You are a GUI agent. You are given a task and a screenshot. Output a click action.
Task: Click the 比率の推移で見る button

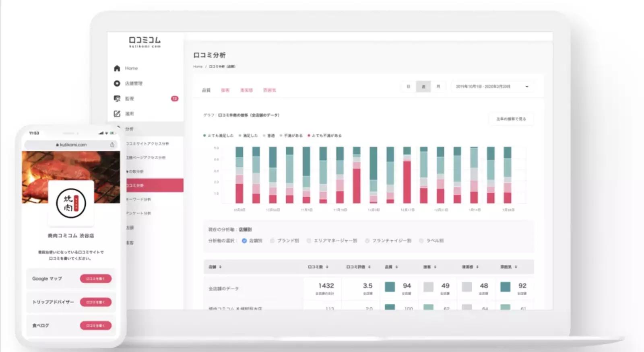click(x=511, y=119)
